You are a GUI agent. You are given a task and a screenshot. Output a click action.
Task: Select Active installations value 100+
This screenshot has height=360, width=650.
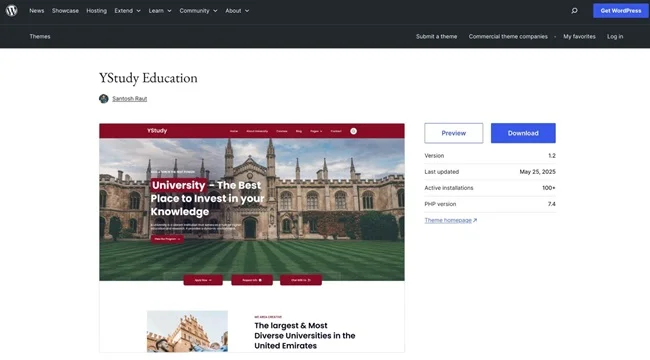(x=549, y=188)
